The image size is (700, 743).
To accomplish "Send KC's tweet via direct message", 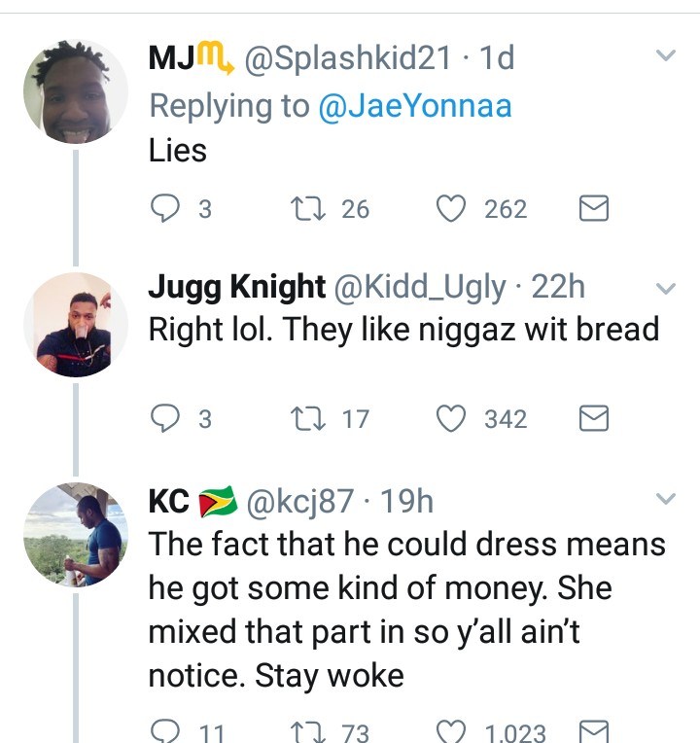I will pyautogui.click(x=593, y=731).
